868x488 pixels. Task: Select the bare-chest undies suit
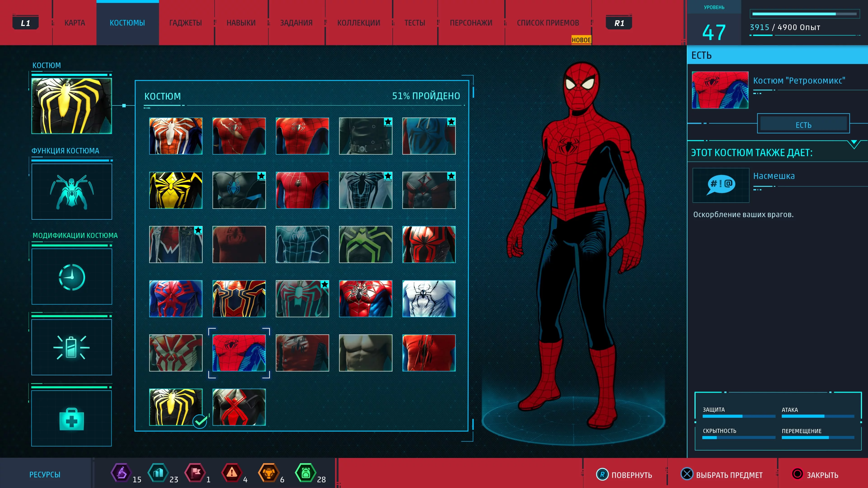(366, 353)
